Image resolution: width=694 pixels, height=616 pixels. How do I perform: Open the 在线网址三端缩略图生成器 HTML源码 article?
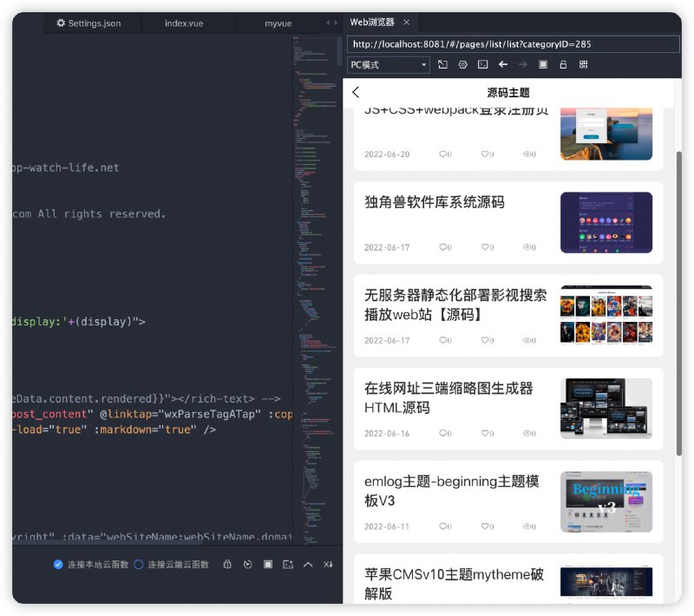tap(448, 397)
